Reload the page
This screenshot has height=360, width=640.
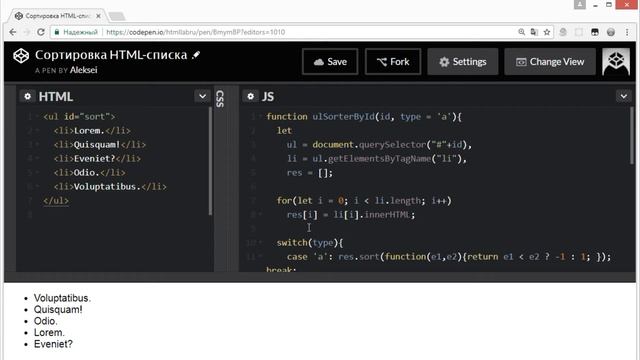click(x=40, y=32)
